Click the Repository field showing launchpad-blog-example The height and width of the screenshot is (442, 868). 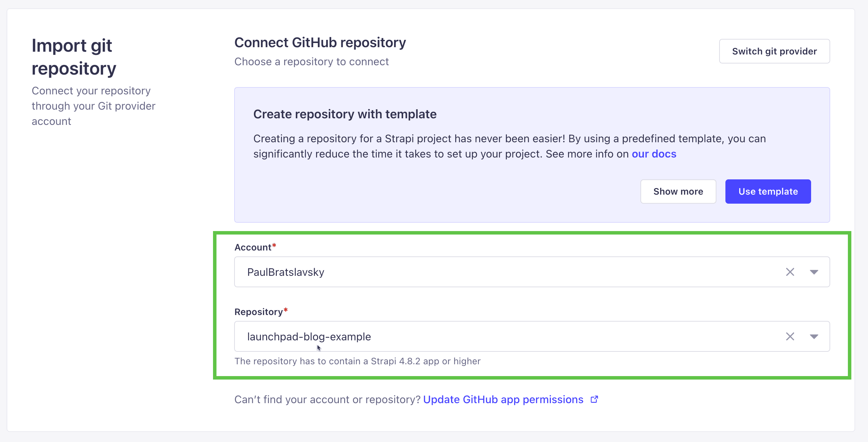tap(532, 337)
